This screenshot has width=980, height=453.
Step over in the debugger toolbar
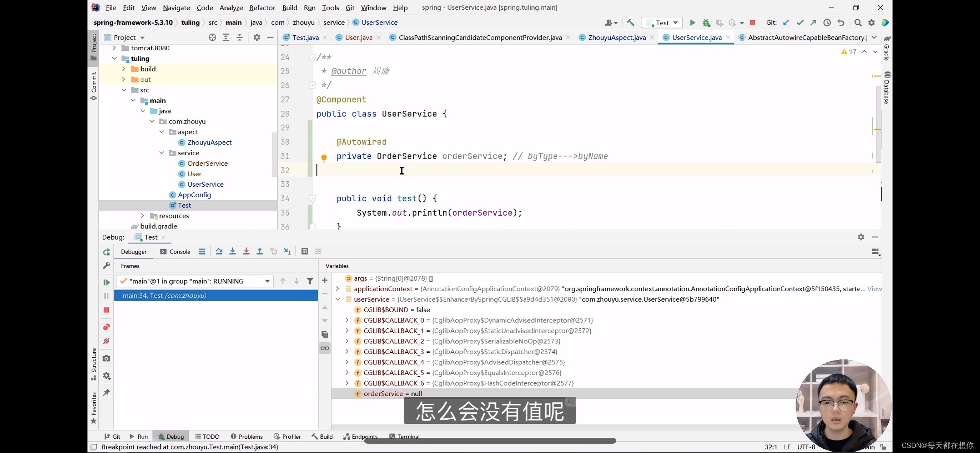[x=219, y=251]
